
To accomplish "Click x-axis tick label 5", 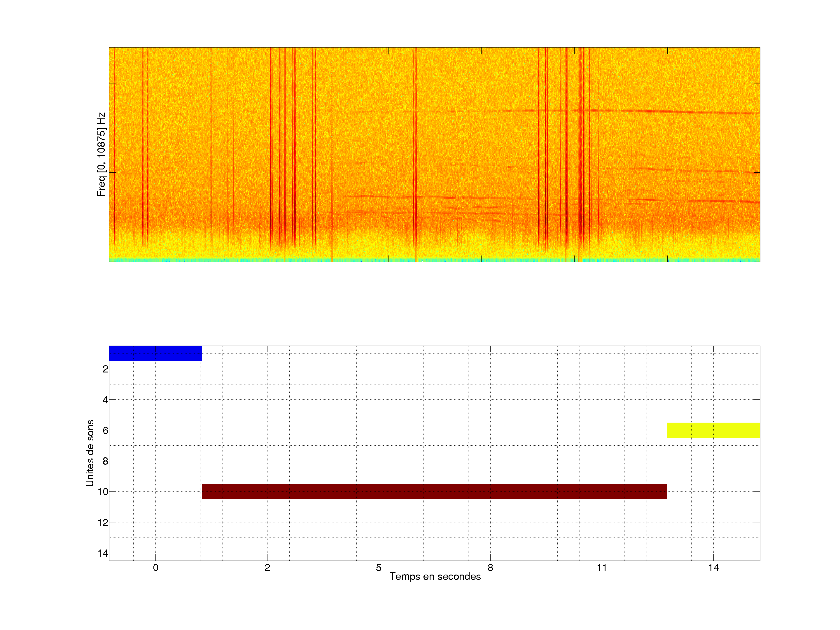I will 379,568.
